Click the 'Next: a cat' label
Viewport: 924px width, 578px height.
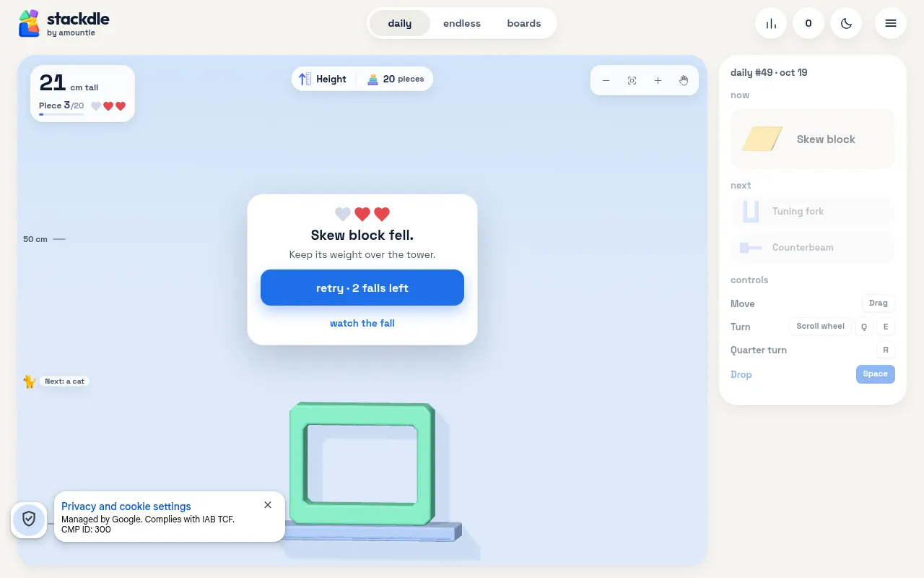[64, 381]
